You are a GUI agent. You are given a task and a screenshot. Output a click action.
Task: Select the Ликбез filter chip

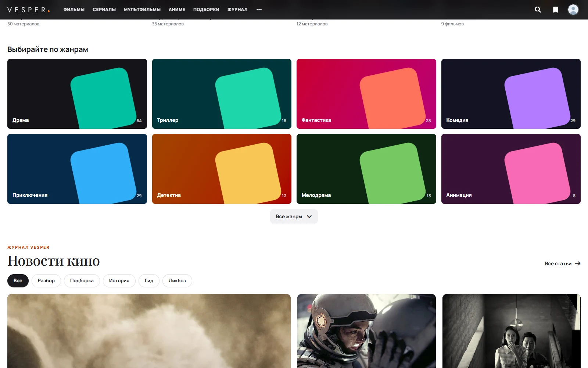click(x=177, y=280)
